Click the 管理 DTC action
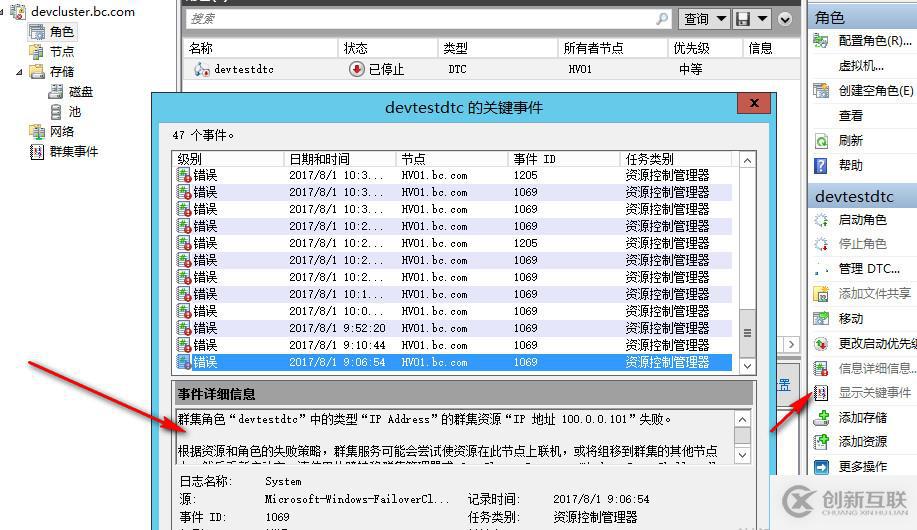This screenshot has height=530, width=917. (x=868, y=269)
